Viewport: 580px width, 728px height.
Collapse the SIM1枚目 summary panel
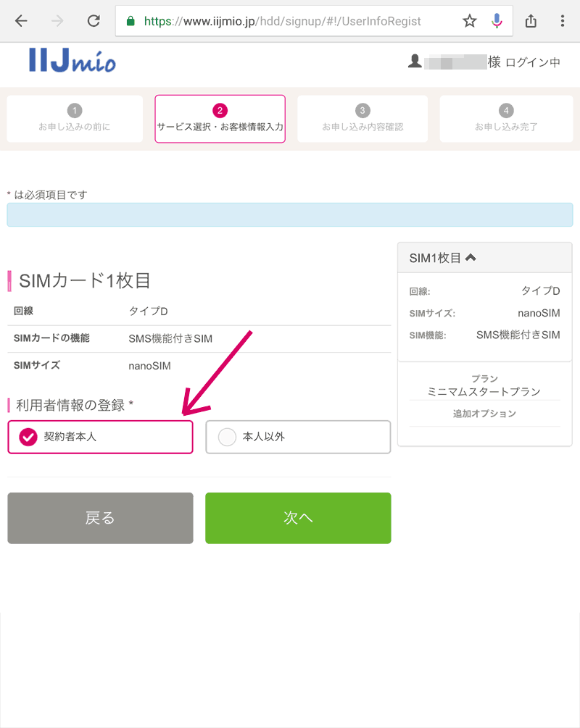click(471, 257)
